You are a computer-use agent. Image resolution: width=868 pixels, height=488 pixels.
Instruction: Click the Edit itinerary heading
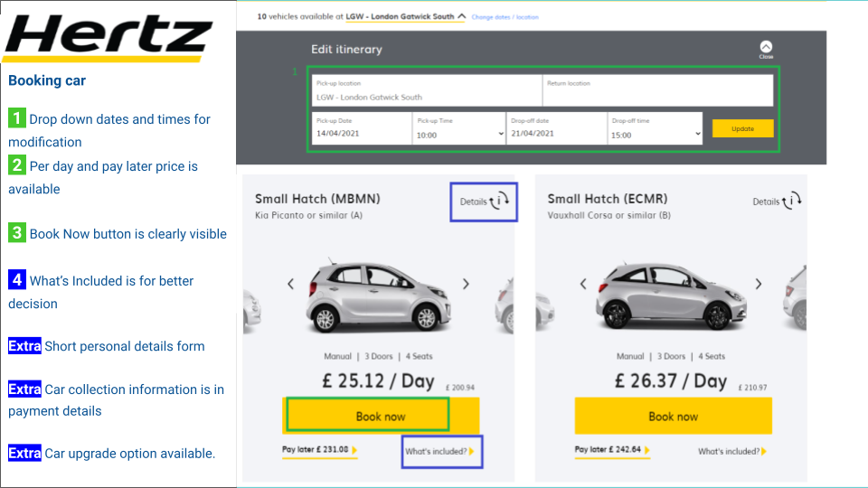[346, 49]
